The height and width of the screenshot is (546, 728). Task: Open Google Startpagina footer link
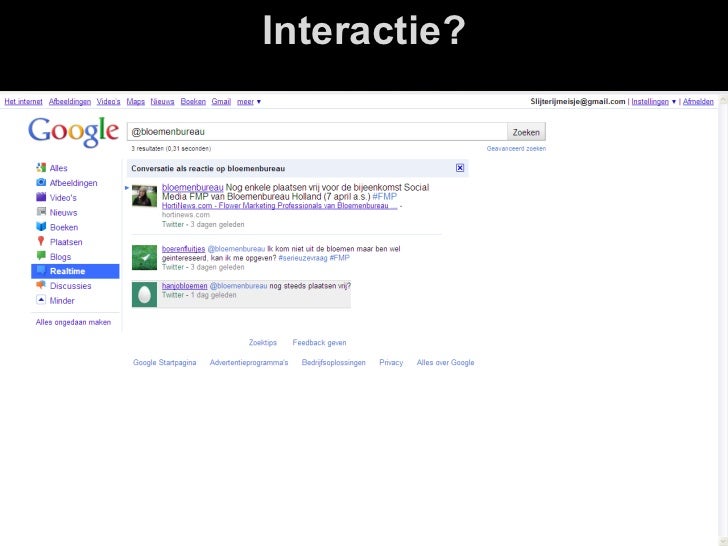click(x=164, y=363)
